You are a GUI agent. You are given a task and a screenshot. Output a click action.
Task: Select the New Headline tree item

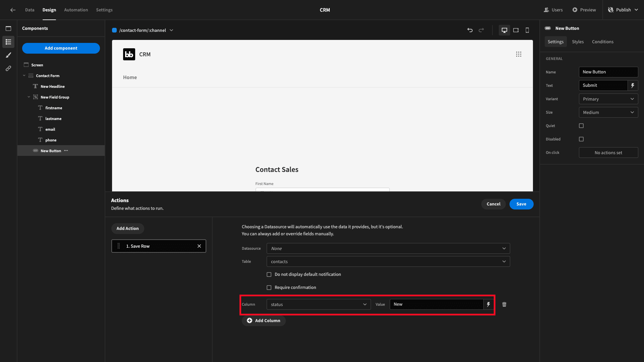[x=52, y=86]
